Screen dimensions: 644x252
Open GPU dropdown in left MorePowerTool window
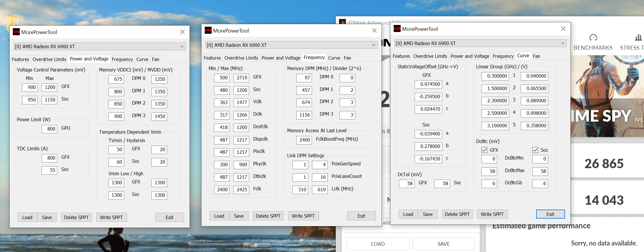100,47
